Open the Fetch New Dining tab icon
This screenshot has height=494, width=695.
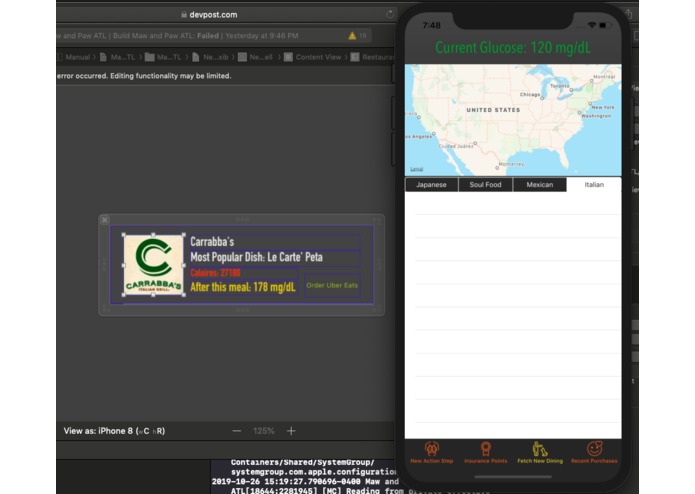[x=539, y=449]
